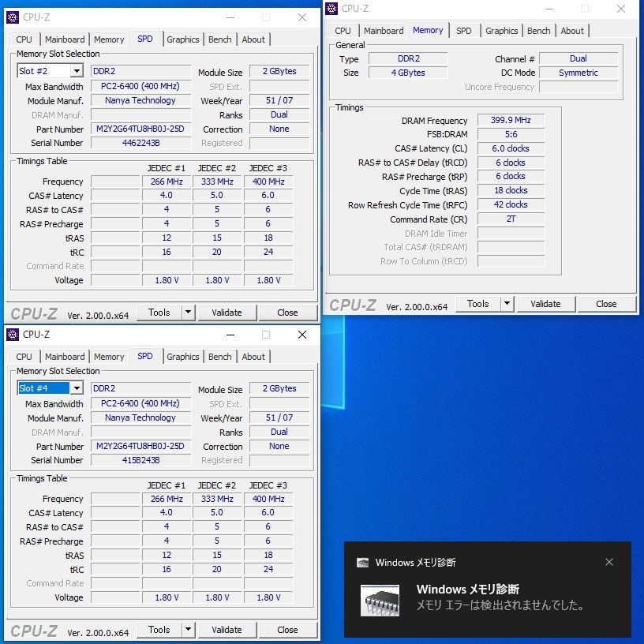Select Memory tab in top-right window

[428, 30]
